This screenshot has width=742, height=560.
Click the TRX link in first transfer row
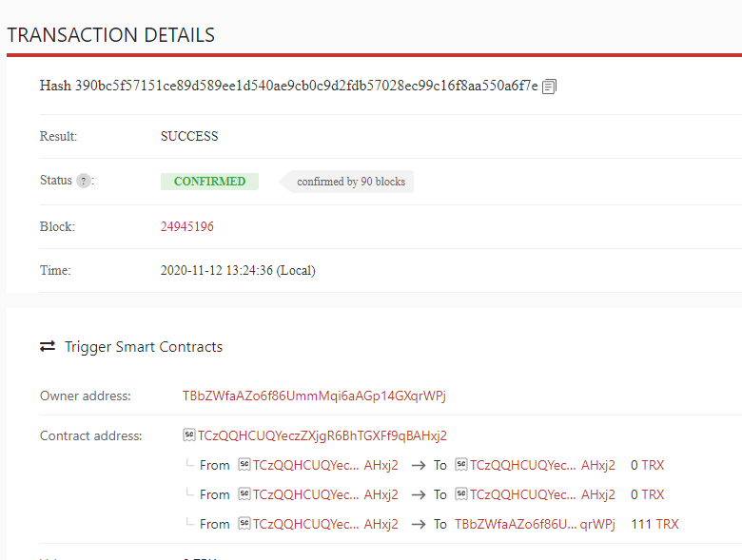[653, 465]
